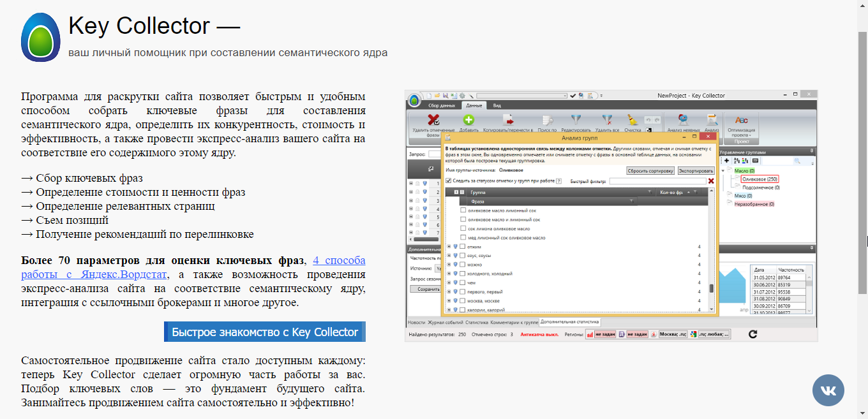
Task: Open the 'Статистика' bottom tab
Action: pos(477,323)
